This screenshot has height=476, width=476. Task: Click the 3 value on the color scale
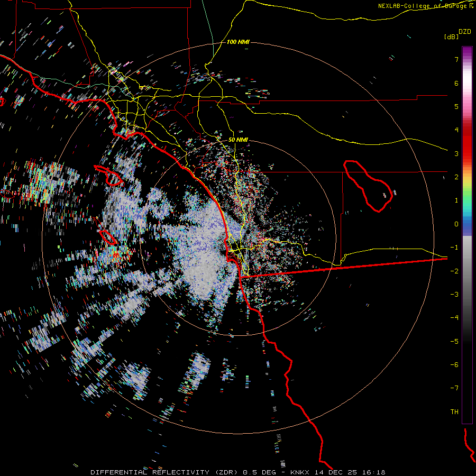click(456, 153)
